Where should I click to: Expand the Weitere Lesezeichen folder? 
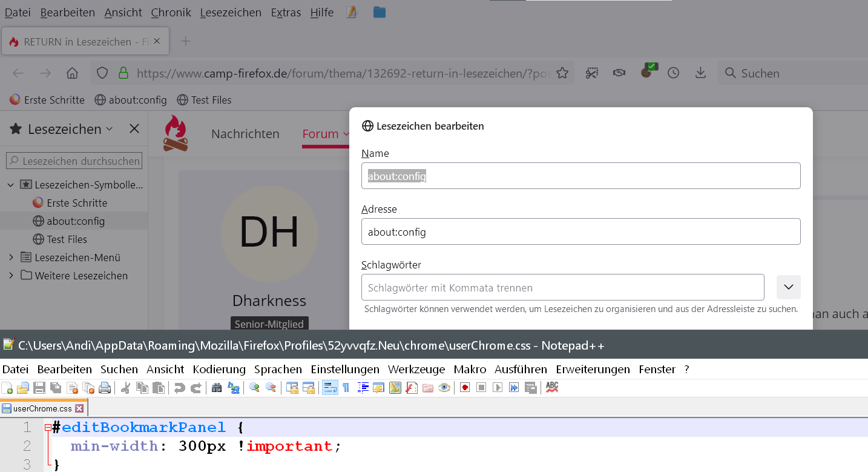(11, 276)
